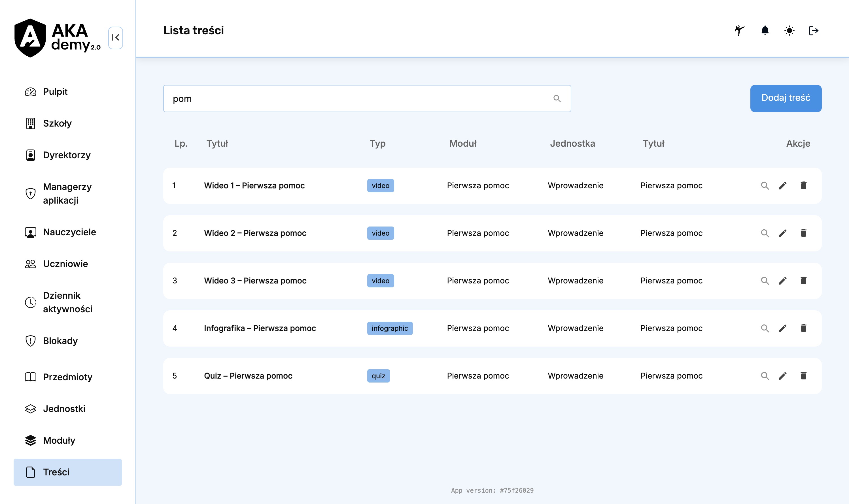Preview the Quiz – Pierwsza pomoc entry

(x=765, y=376)
